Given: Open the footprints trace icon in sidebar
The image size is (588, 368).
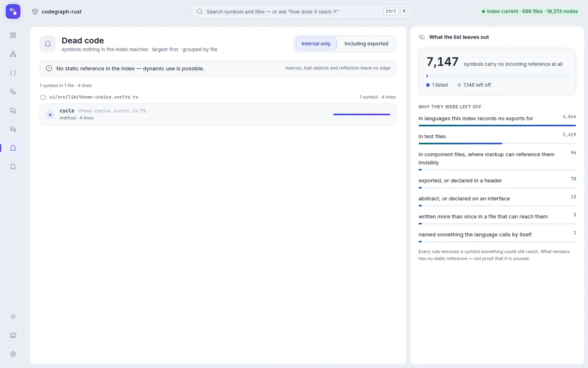Looking at the screenshot, I should [13, 129].
